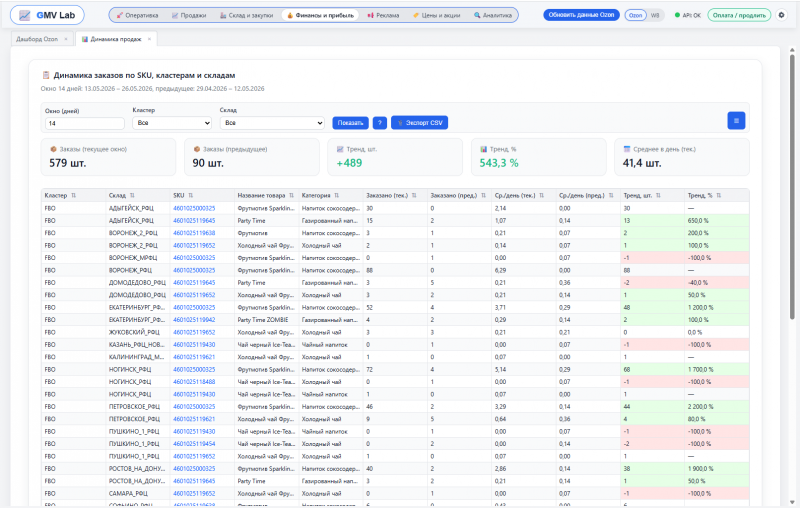800x508 pixels.
Task: Close the Динамика продаж tab
Action: point(149,39)
